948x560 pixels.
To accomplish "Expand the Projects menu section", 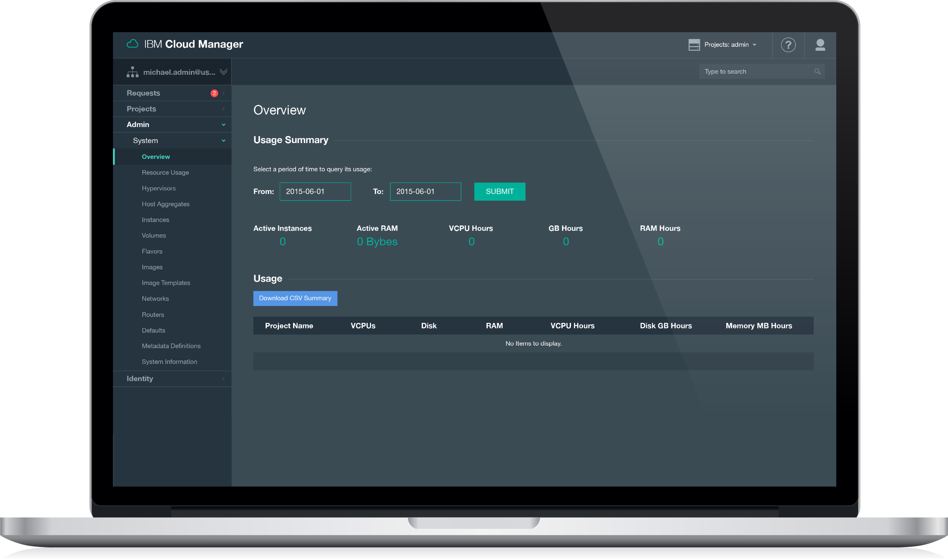I will (172, 109).
